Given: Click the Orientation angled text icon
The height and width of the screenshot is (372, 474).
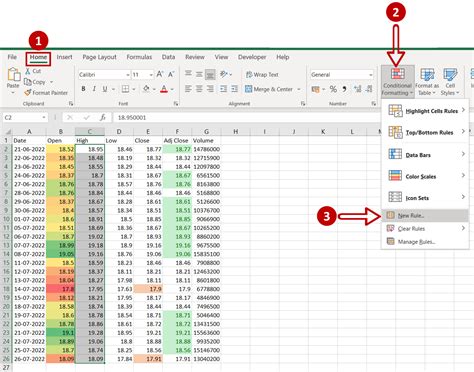Looking at the screenshot, I should (224, 74).
